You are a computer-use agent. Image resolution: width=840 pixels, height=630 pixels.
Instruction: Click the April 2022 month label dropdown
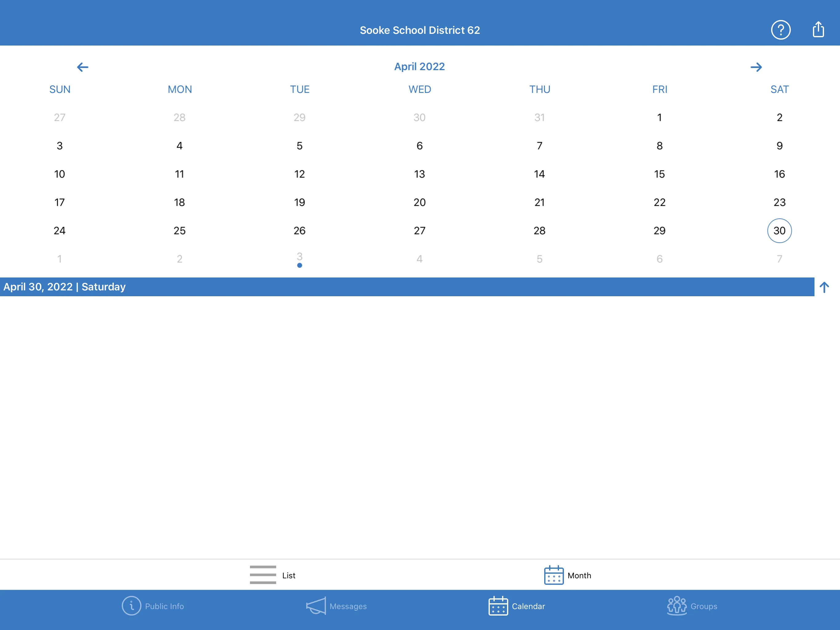(x=419, y=66)
